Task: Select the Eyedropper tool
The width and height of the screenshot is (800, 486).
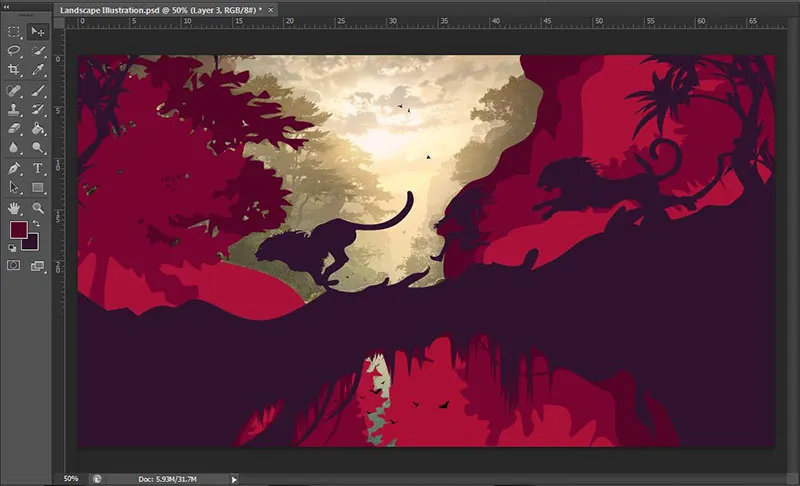Action: click(x=37, y=70)
